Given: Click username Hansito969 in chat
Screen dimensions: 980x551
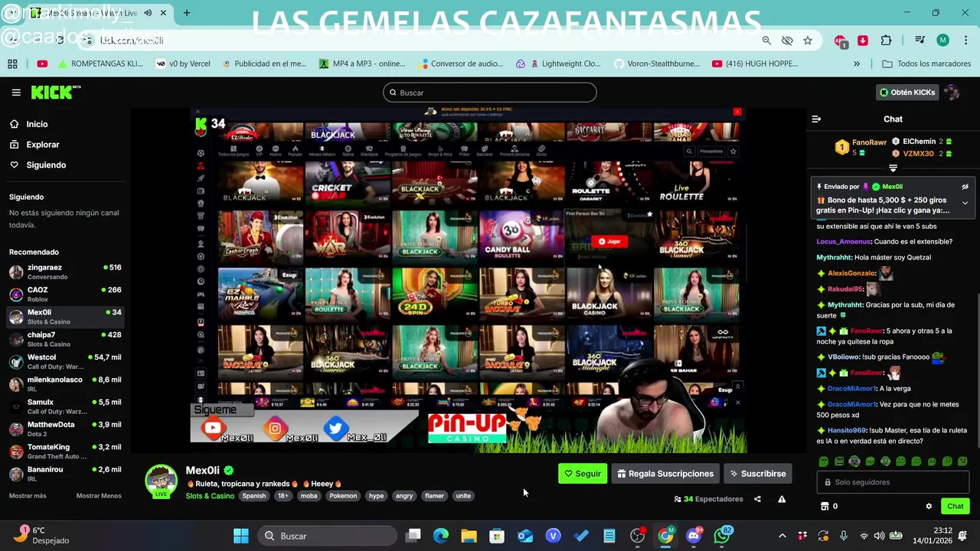Looking at the screenshot, I should click(847, 431).
